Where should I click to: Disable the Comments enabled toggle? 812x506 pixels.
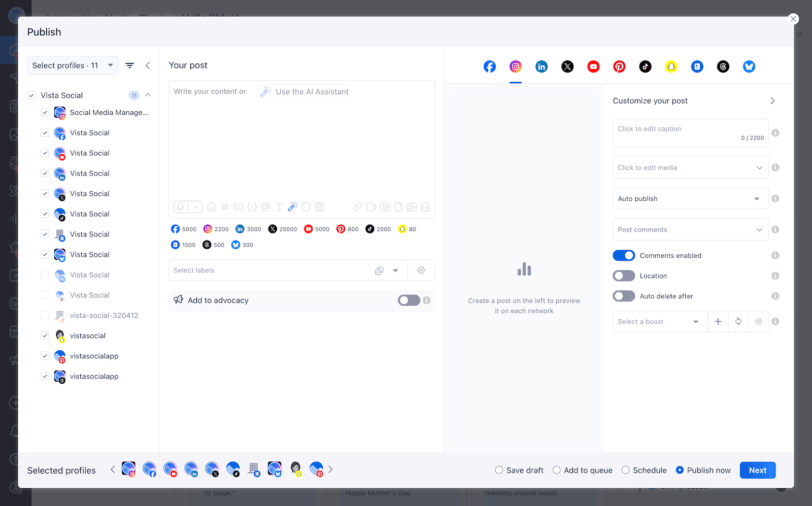click(x=624, y=255)
